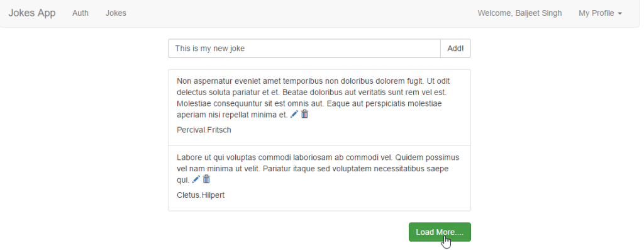Click the Welcome, Baljeet Singh text
The image size is (644, 250).
point(519,13)
